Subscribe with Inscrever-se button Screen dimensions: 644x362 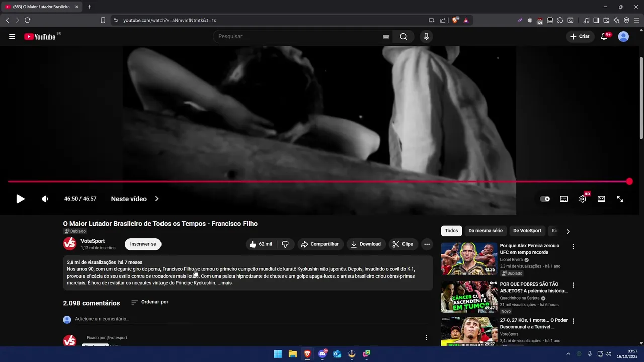click(x=143, y=244)
